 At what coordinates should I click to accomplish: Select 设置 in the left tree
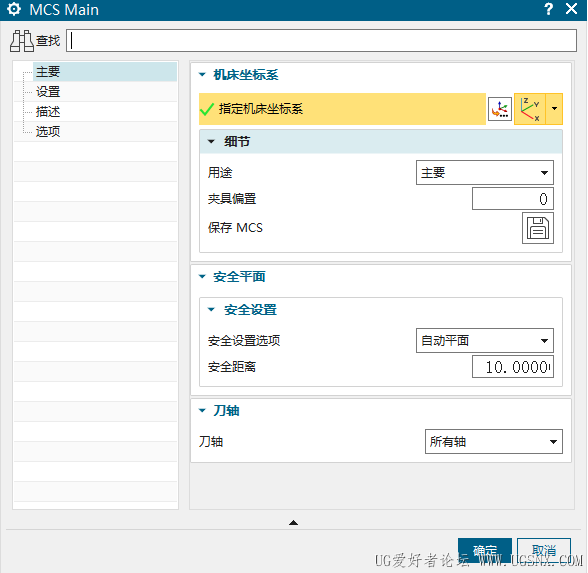48,92
